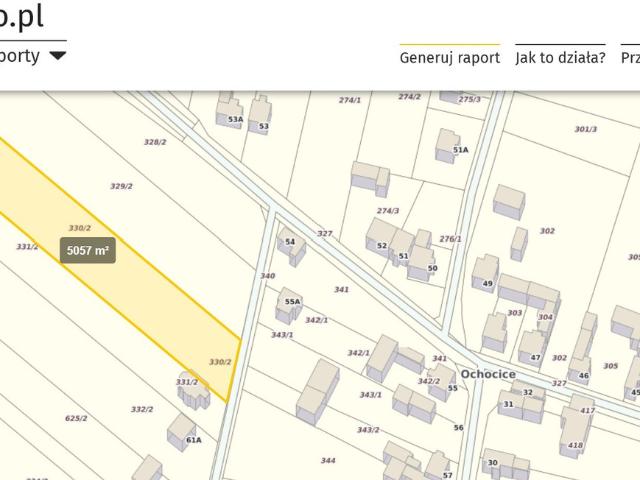Open the reports dropdown arrow
Viewport: 640px width, 480px height.
coord(58,56)
